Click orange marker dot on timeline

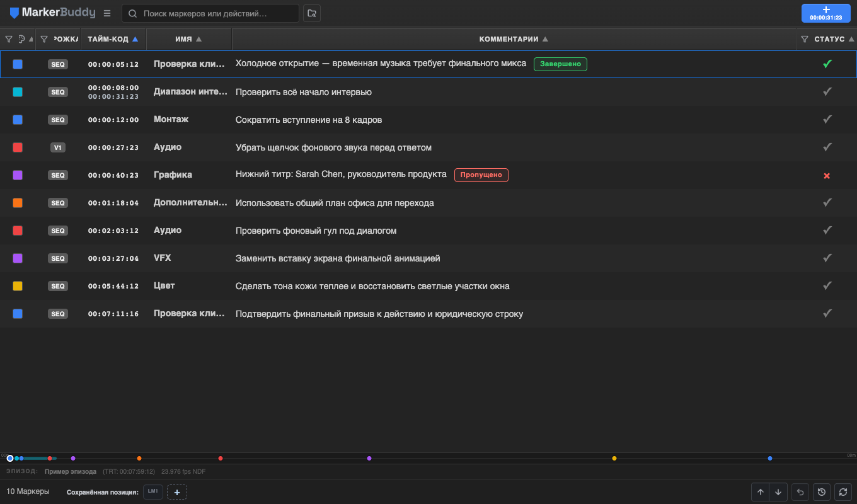pos(139,458)
